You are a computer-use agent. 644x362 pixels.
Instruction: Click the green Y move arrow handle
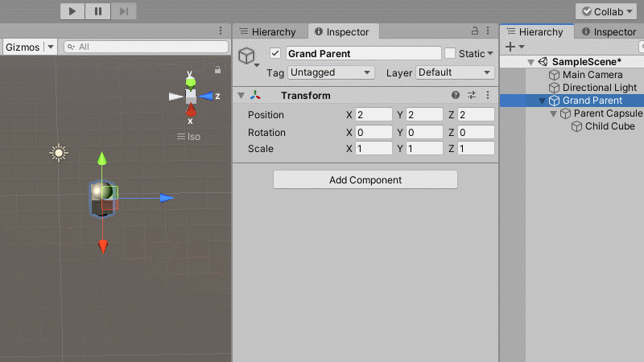[102, 158]
